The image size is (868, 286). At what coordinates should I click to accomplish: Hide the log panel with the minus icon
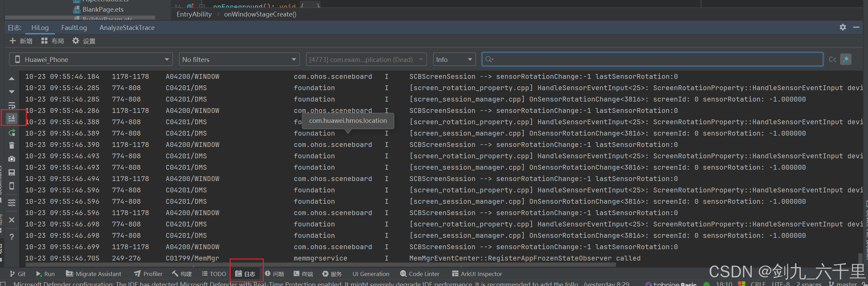coord(856,27)
